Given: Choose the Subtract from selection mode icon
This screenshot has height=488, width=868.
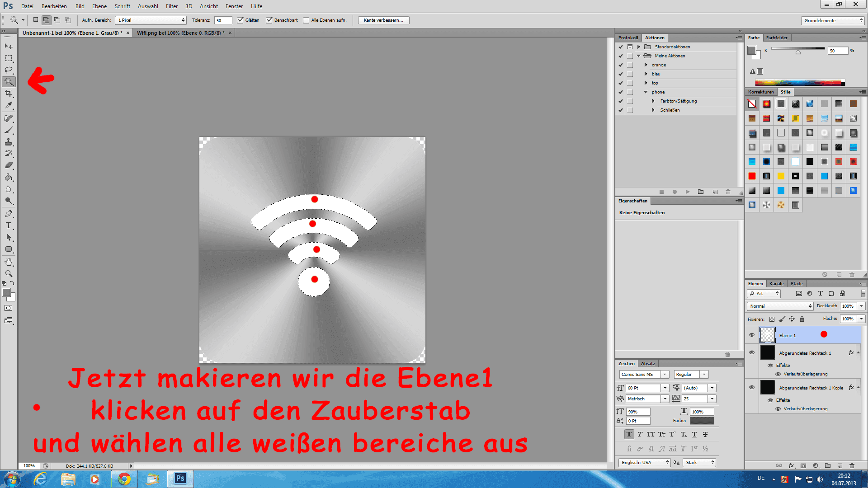Looking at the screenshot, I should 57,20.
